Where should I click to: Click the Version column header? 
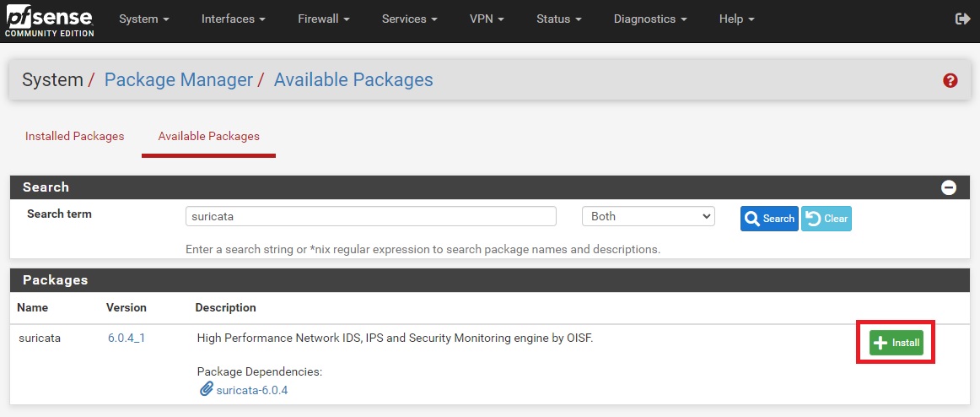coord(127,307)
